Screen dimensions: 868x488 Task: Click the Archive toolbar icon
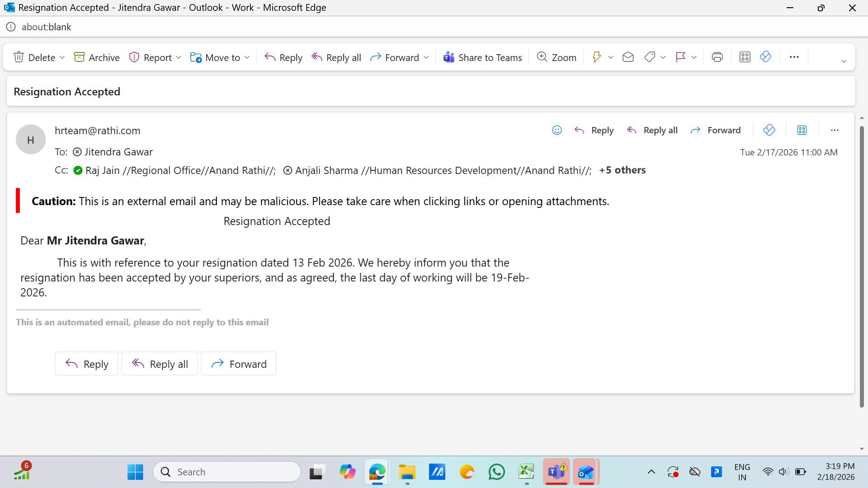coord(79,57)
